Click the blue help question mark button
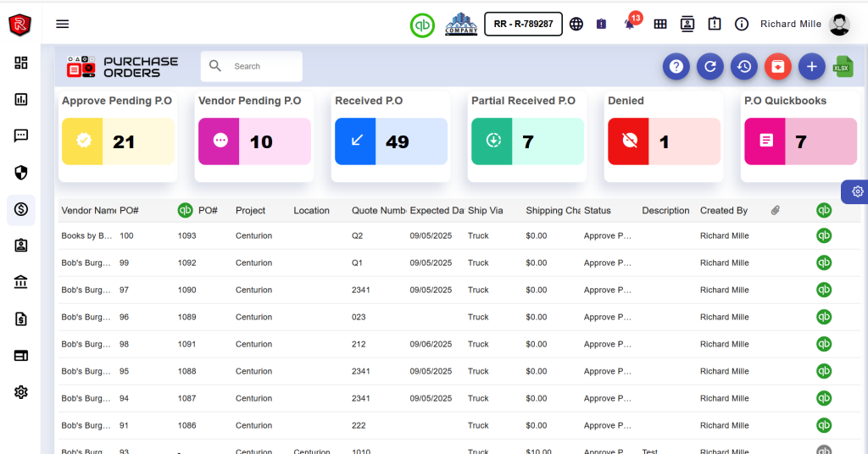Screen dimensions: 868x454 [x=676, y=66]
